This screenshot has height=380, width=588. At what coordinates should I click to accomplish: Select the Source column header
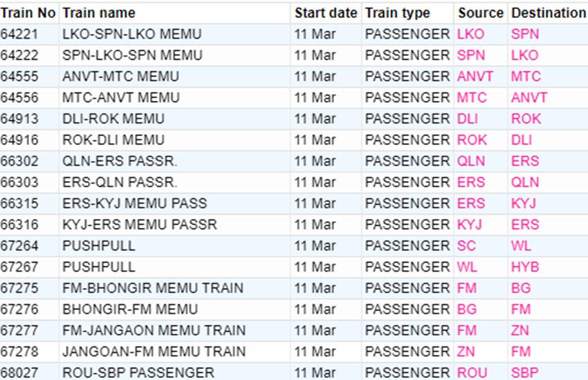(x=481, y=12)
